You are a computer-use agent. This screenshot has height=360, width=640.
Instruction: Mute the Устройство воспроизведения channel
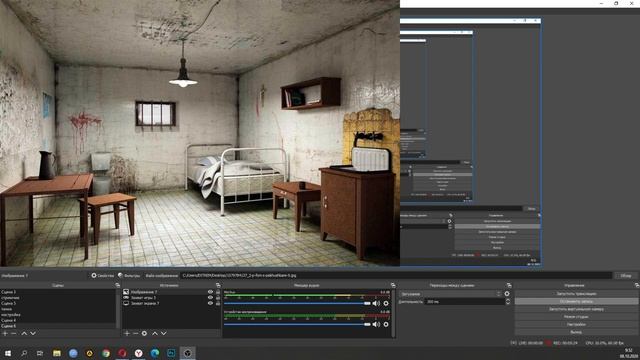pyautogui.click(x=376, y=324)
